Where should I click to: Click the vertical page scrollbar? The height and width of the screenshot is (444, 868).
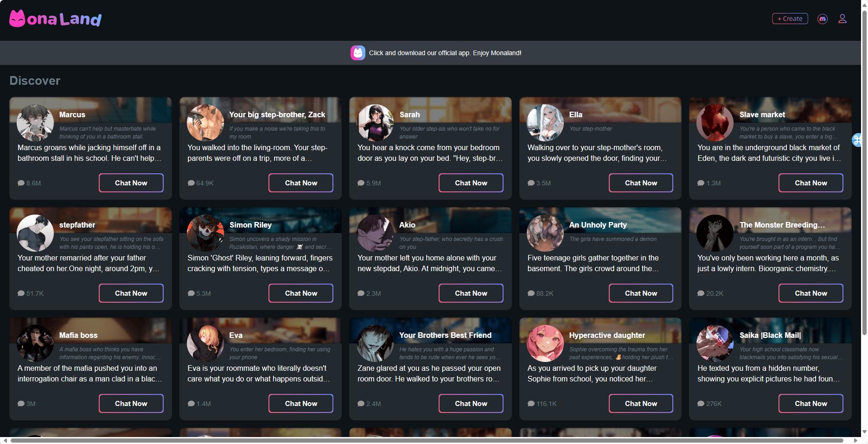(864, 171)
